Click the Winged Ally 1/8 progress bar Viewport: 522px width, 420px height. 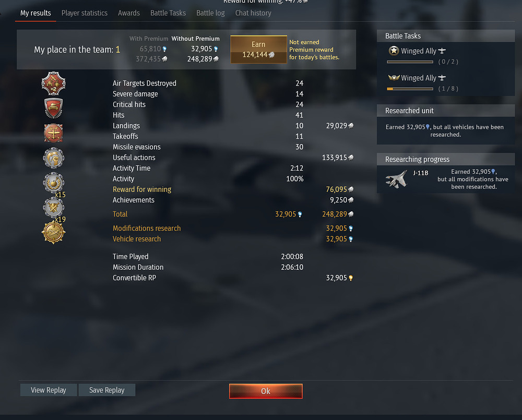point(410,89)
